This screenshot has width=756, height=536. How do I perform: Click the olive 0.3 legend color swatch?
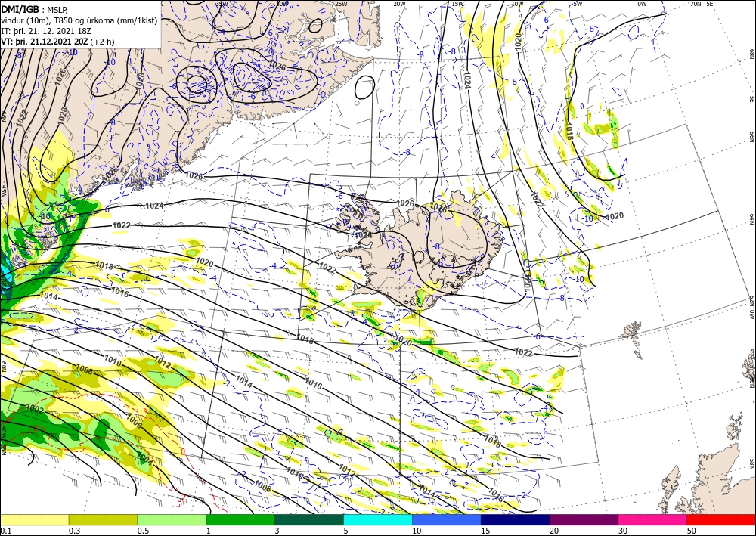[x=103, y=519]
